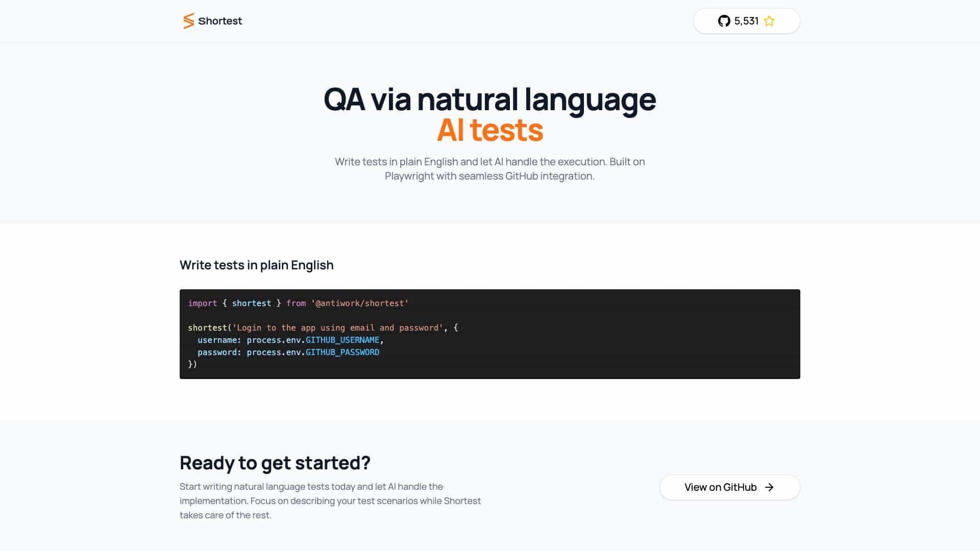Click the 'Write tests in plain English' heading
980x551 pixels.
click(256, 265)
